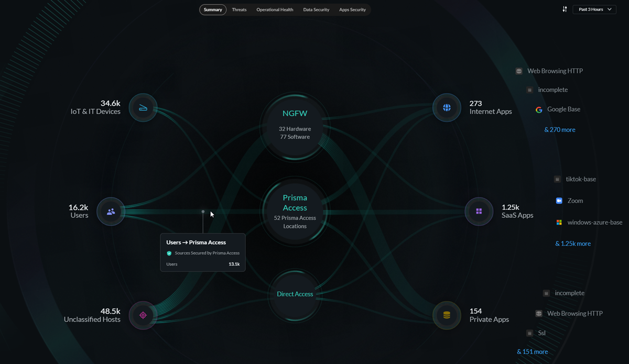Click the Private Apps database icon

[x=447, y=315]
